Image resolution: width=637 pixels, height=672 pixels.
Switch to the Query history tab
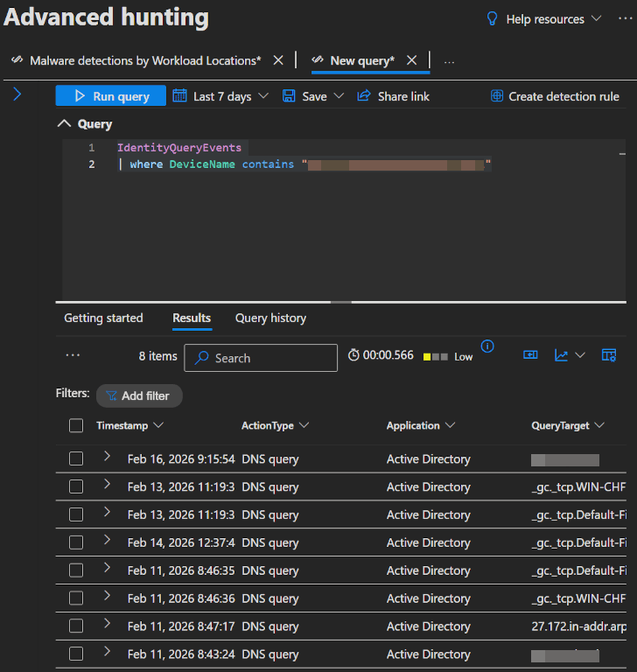pos(270,318)
